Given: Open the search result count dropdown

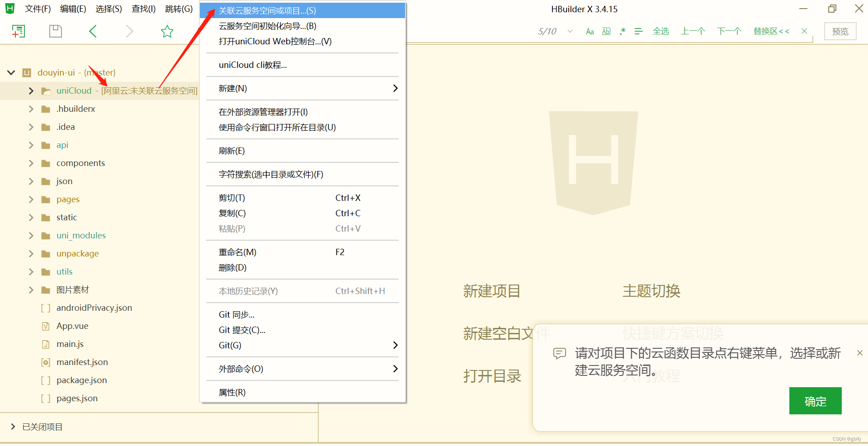Looking at the screenshot, I should point(570,31).
